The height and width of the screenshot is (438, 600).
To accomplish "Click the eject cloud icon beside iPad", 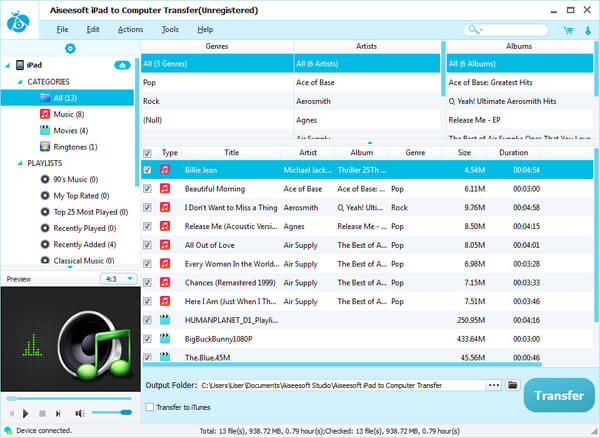I will tap(122, 65).
